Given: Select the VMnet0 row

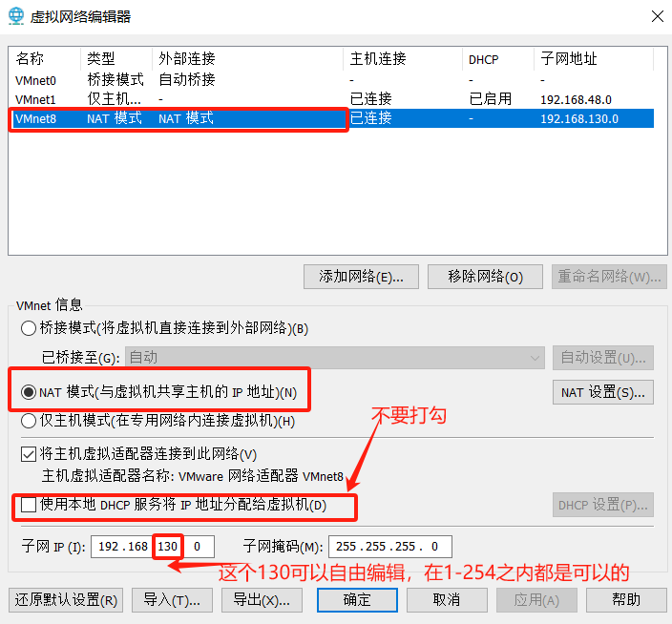Looking at the screenshot, I should [331, 80].
